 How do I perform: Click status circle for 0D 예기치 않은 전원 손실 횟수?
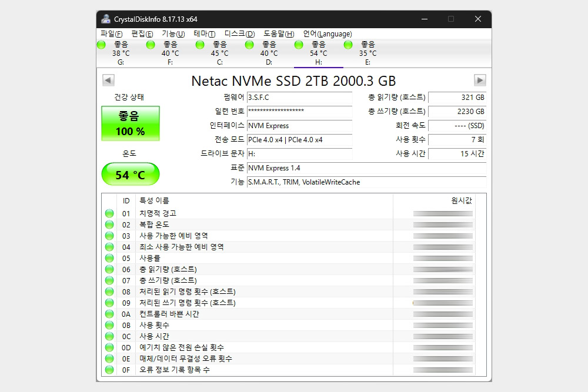pos(109,347)
